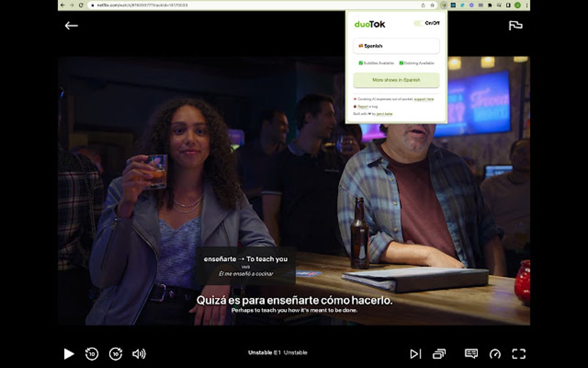The image size is (588, 368).
Task: Click the flag icon in the top right
Action: click(517, 25)
